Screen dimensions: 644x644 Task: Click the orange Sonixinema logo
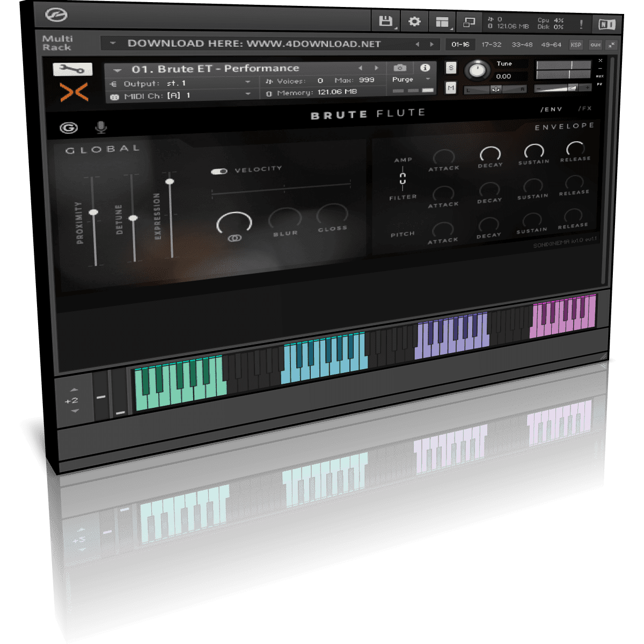tap(74, 92)
